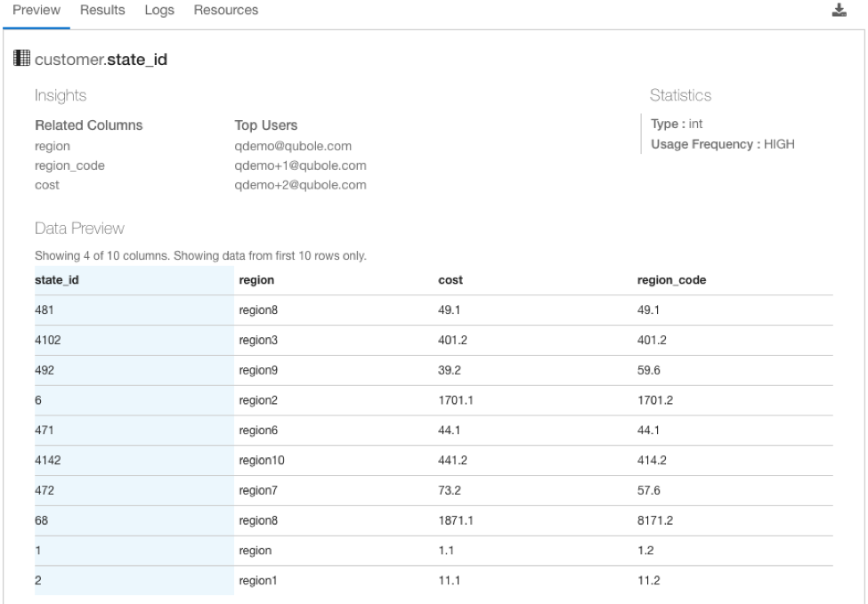The height and width of the screenshot is (604, 868).
Task: Click region_code value 414.2
Action: point(652,460)
